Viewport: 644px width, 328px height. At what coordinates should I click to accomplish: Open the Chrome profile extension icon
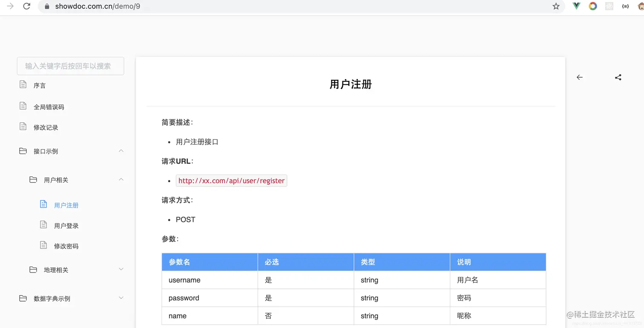click(x=593, y=6)
